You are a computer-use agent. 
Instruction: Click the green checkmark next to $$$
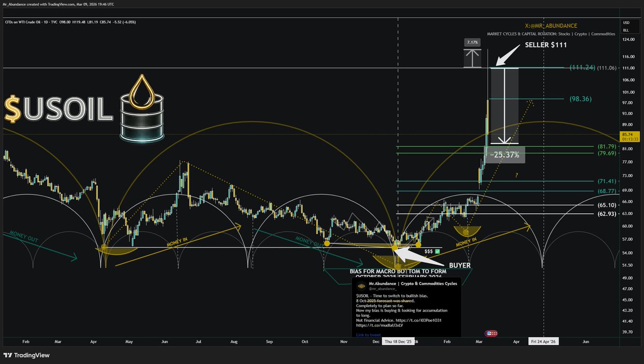pos(437,250)
